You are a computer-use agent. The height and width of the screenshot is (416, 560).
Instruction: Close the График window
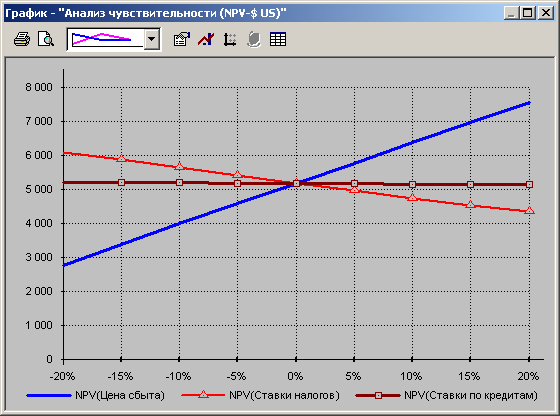pyautogui.click(x=546, y=13)
